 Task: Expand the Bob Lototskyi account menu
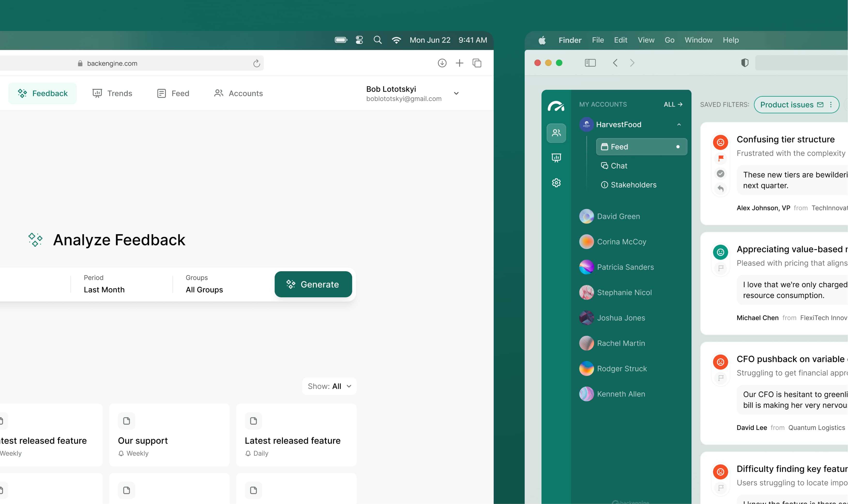(x=456, y=93)
